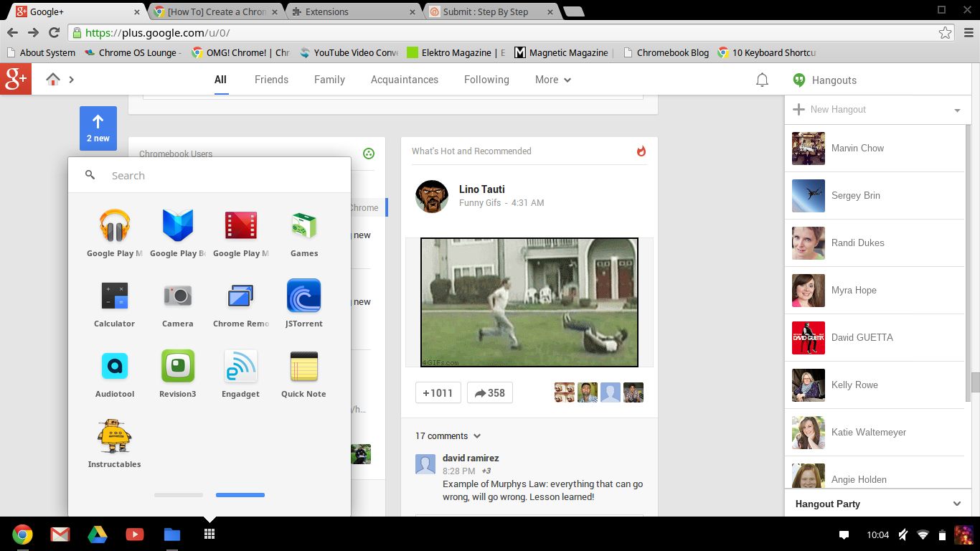This screenshot has height=551, width=980.
Task: Give a +1 to Lino Tauti's post
Action: tap(438, 392)
